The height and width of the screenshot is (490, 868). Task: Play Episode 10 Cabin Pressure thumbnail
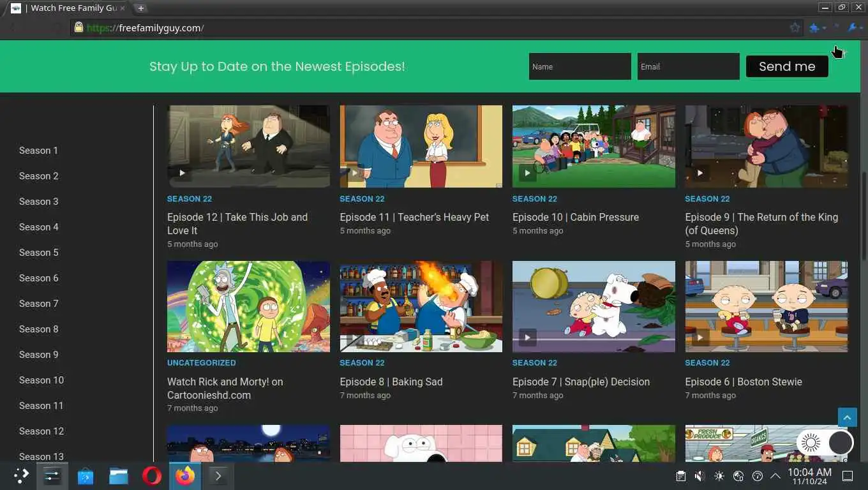pyautogui.click(x=594, y=146)
